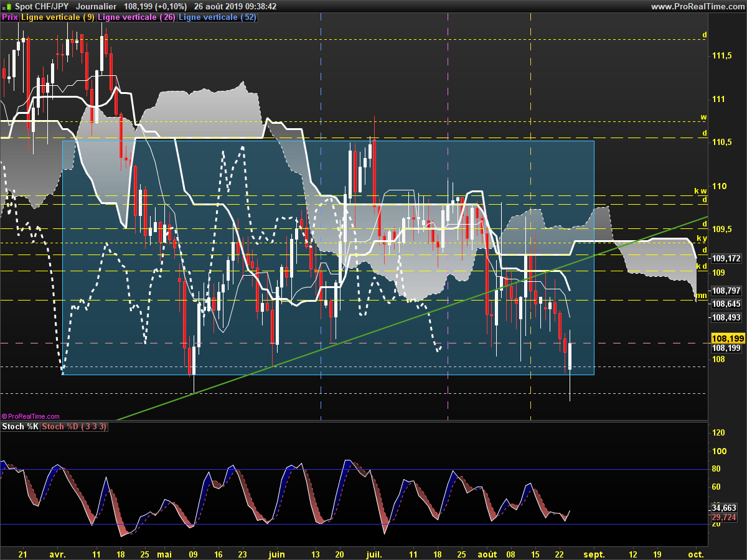Select the yellow highlighted 108,199 current price tag

coord(726,338)
